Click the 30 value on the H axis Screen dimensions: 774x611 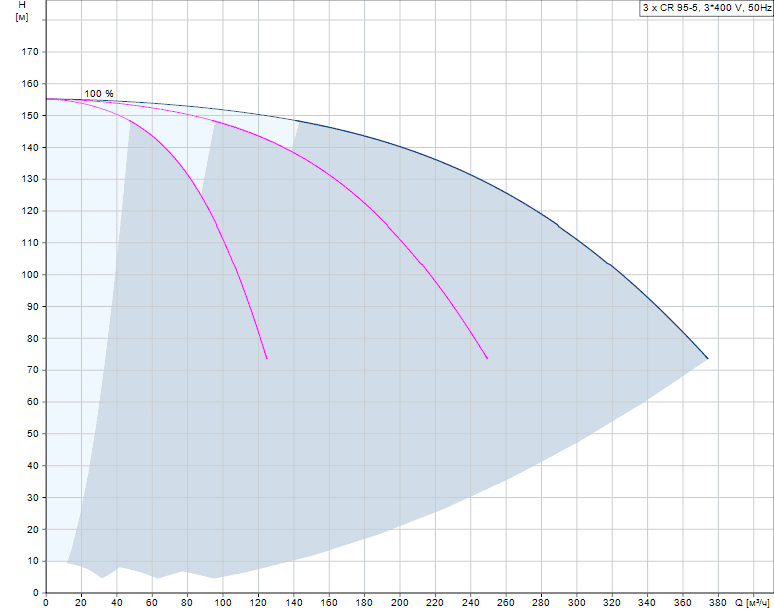33,497
